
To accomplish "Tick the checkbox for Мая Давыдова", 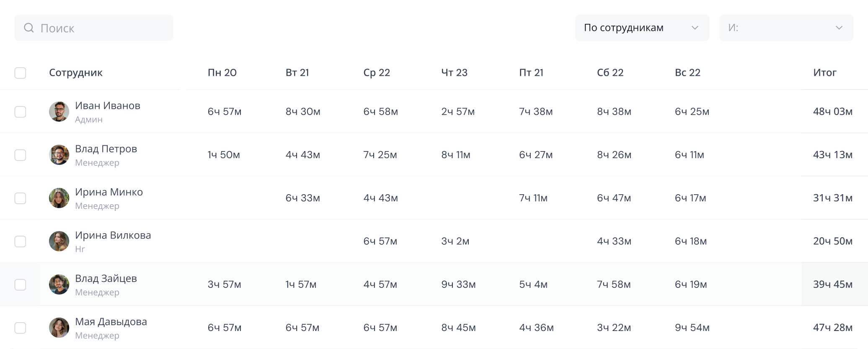I will pyautogui.click(x=20, y=328).
